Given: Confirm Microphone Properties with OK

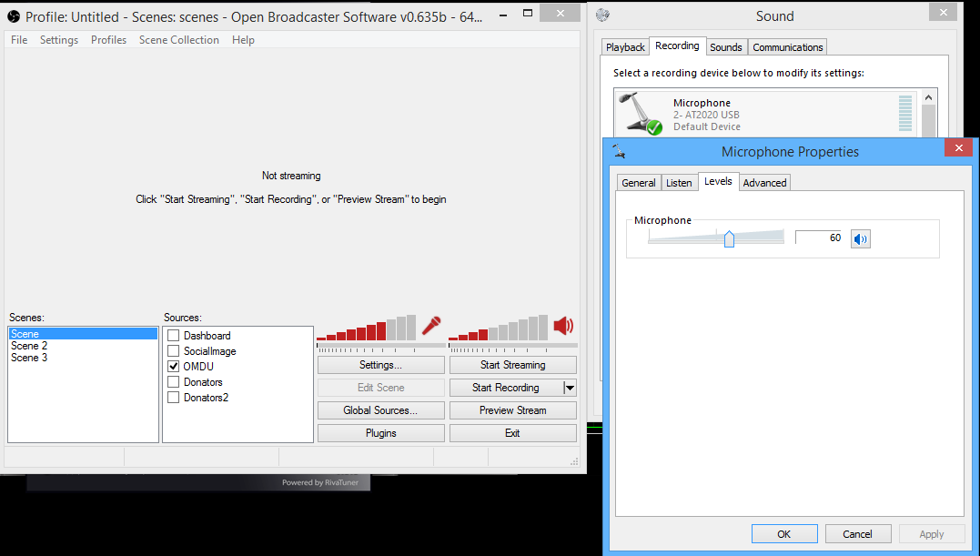Looking at the screenshot, I should pyautogui.click(x=784, y=534).
